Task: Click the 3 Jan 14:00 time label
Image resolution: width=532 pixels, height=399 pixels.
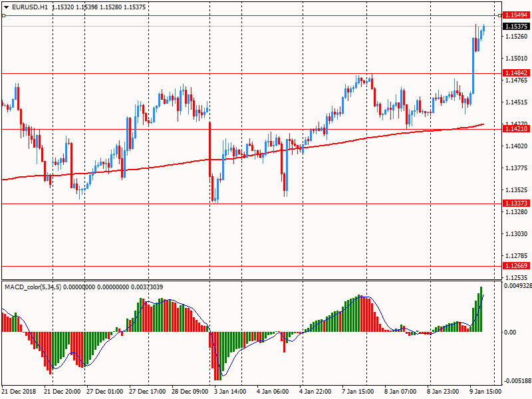Action: (230, 392)
